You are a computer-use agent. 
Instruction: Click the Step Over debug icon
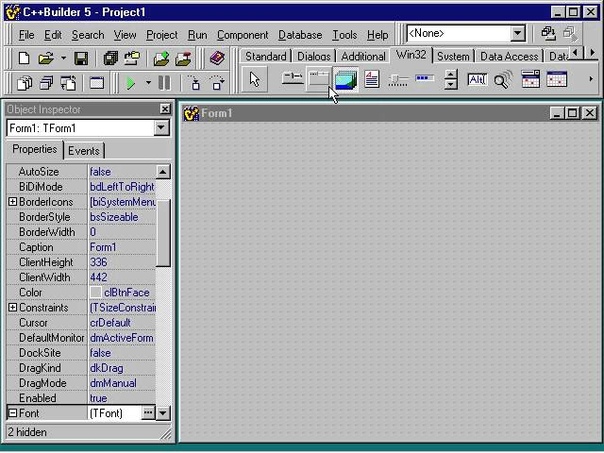(218, 83)
